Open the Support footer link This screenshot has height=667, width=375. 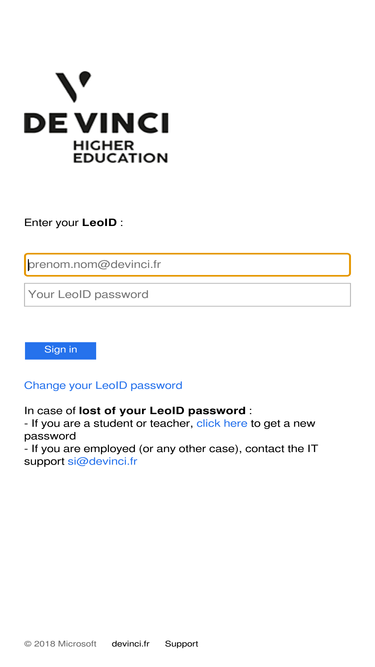pyautogui.click(x=182, y=644)
